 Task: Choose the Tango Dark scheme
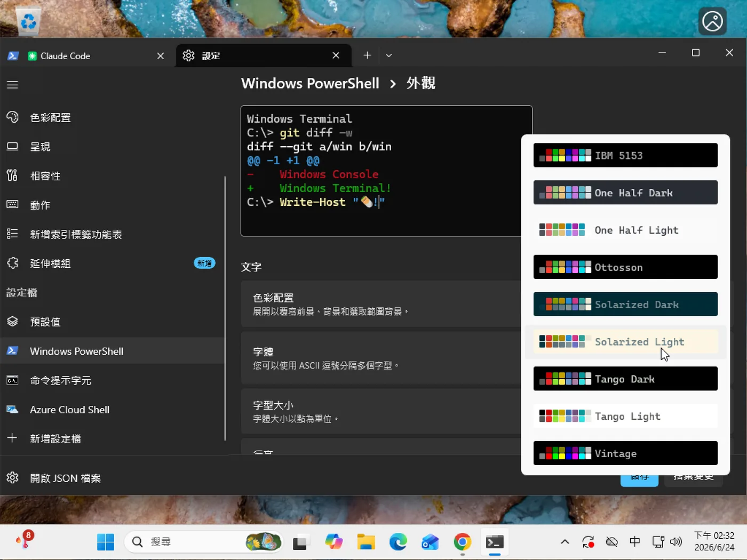point(625,379)
